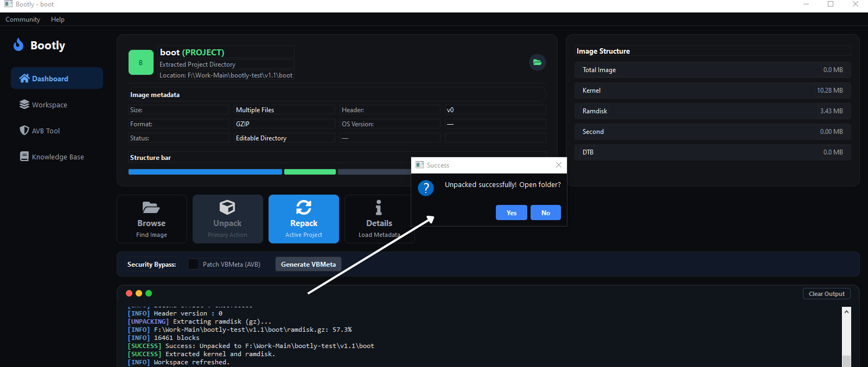Click the Bootly app icon in title bar
This screenshot has height=367, width=868.
pos(9,4)
